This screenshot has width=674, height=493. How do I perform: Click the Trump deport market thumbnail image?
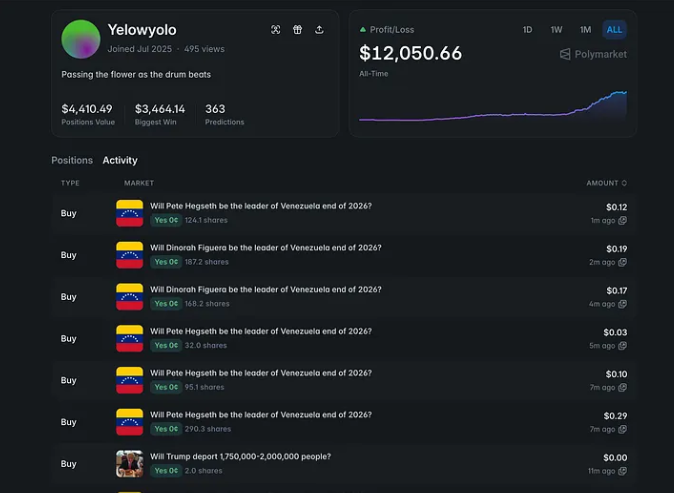coord(130,463)
